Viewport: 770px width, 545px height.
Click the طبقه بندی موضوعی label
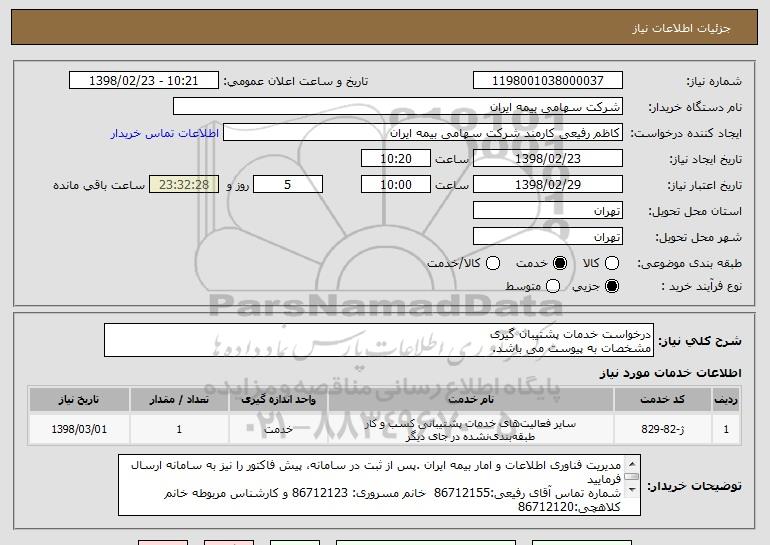coord(689,264)
